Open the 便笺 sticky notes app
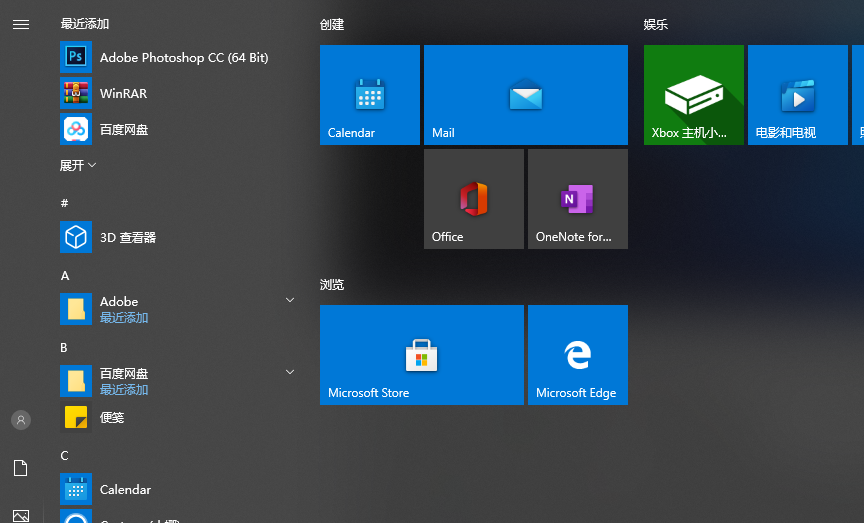This screenshot has width=864, height=523. click(112, 418)
